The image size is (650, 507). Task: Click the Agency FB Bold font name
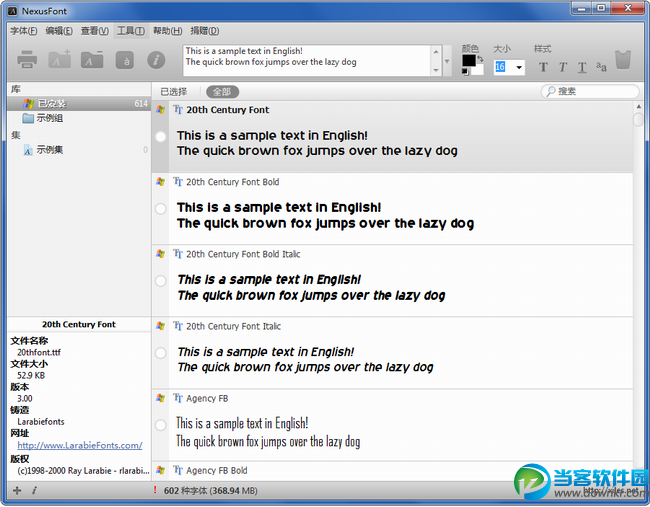pyautogui.click(x=216, y=471)
